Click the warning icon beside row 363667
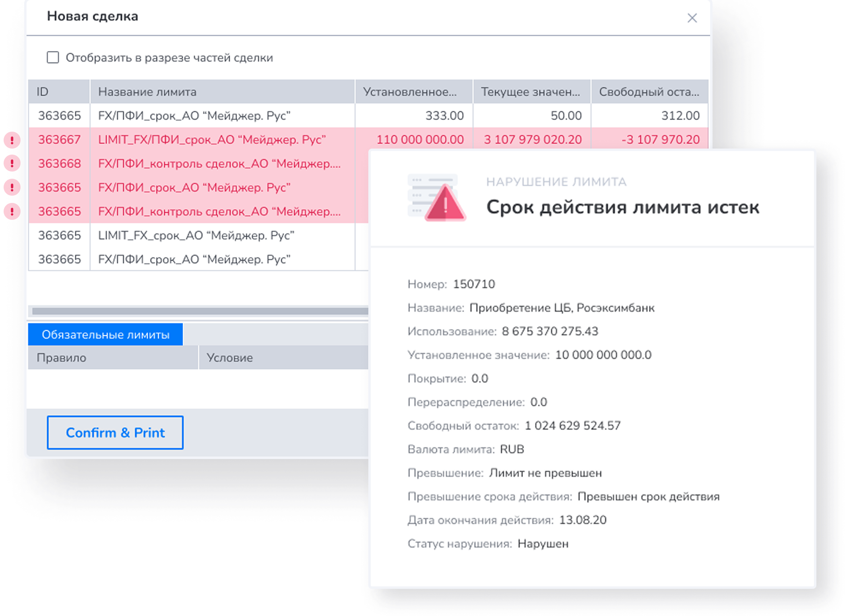The width and height of the screenshot is (849, 616). (x=12, y=140)
